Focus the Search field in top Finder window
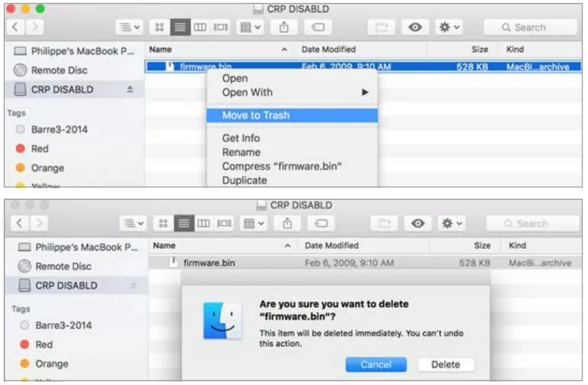The image size is (588, 385). point(530,28)
